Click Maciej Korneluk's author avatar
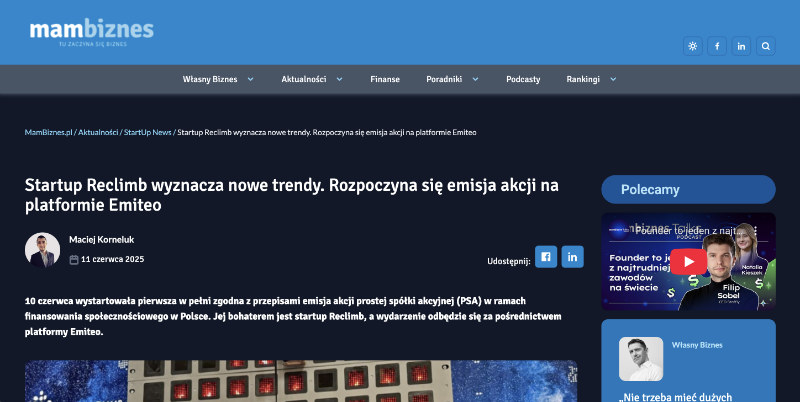The width and height of the screenshot is (800, 402). tap(42, 250)
